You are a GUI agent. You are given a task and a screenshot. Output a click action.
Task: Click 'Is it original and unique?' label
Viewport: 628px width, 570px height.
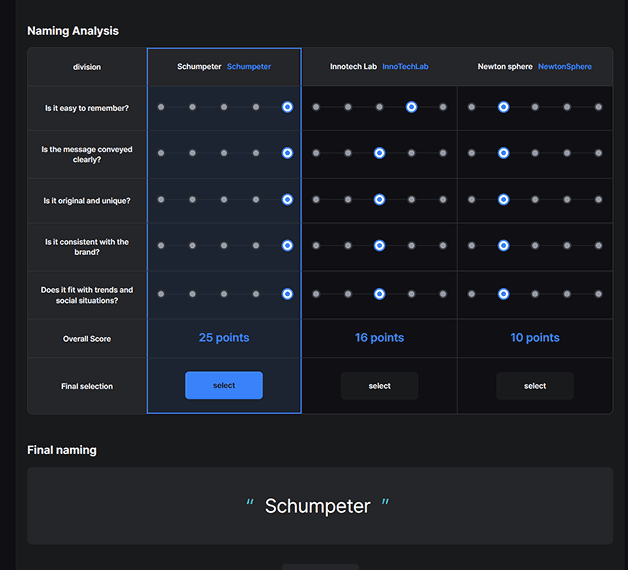87,201
